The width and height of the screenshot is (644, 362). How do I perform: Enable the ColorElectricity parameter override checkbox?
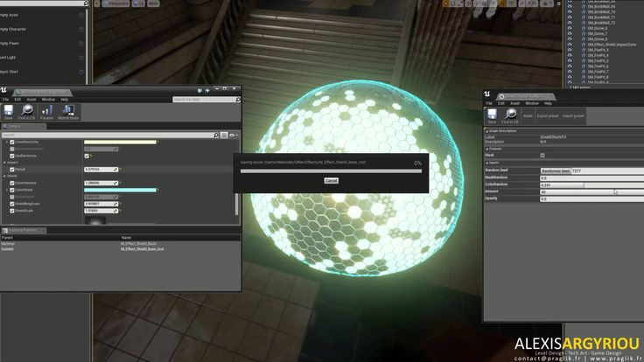click(12, 142)
